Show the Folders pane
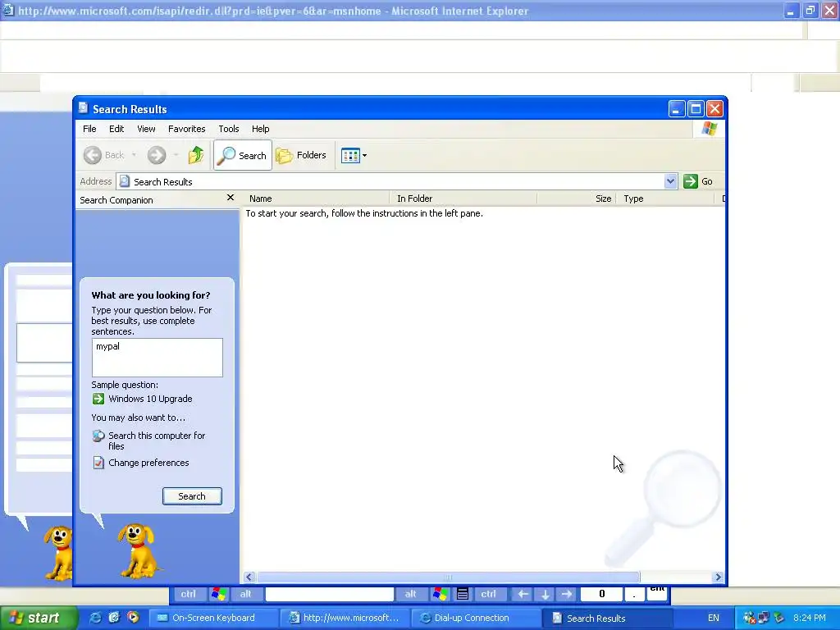Viewport: 840px width, 630px height. click(x=301, y=155)
